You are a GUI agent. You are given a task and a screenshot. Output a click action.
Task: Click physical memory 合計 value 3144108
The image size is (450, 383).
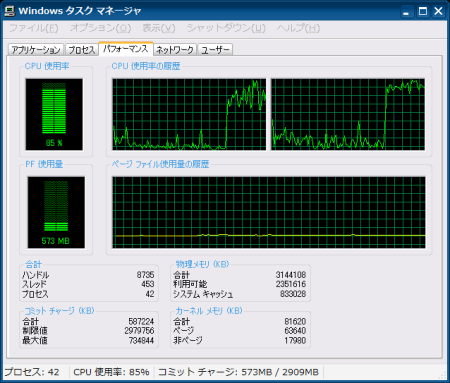click(291, 275)
